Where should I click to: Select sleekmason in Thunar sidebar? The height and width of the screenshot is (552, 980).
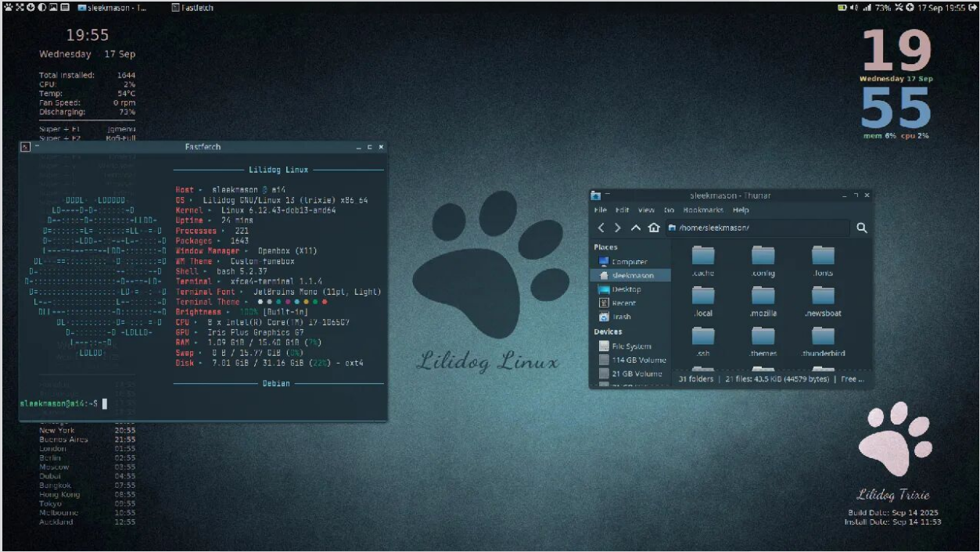click(x=629, y=275)
